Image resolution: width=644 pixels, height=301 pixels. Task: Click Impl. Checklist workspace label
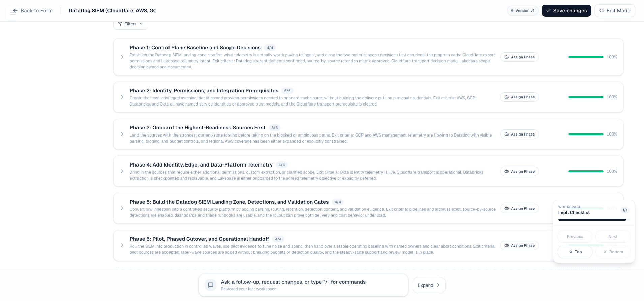click(574, 213)
